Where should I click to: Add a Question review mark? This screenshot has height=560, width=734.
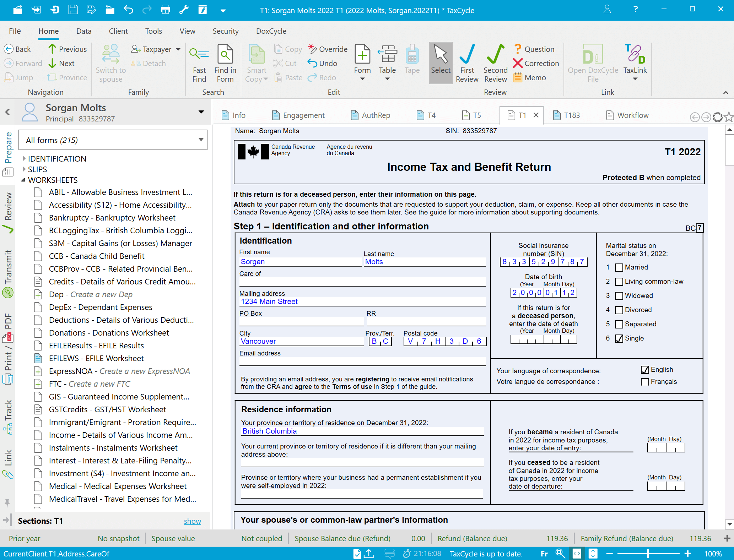(x=534, y=49)
